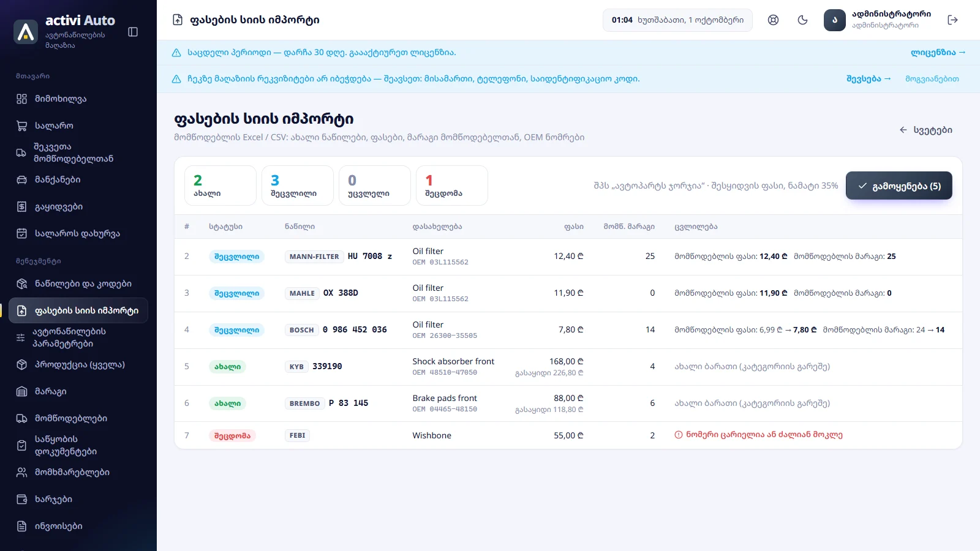Viewport: 980px width, 551px height.
Task: Click the ახალი badge in KYB row
Action: tap(227, 367)
